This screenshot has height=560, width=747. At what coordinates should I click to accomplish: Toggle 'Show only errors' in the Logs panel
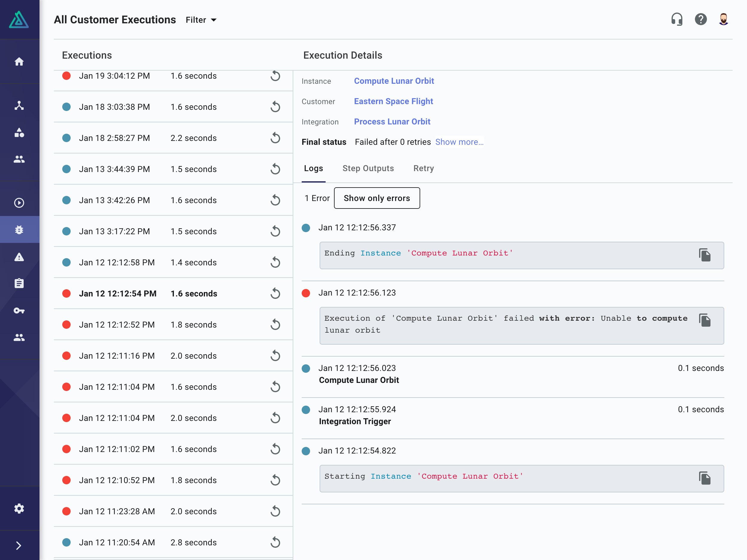click(x=377, y=198)
